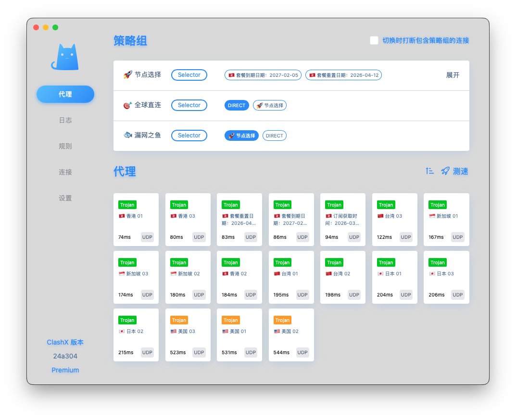Screen dimensions: 516x420
Task: Open the 日志 sidebar tab
Action: 65,120
